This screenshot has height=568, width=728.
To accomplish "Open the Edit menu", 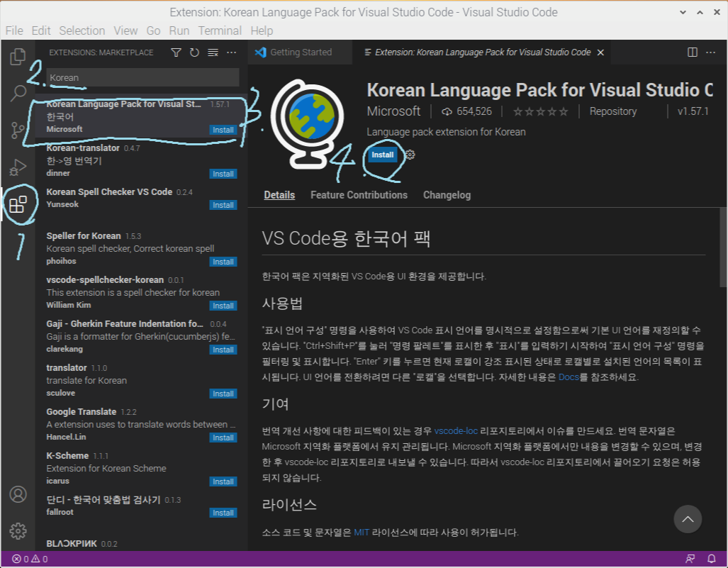I will pos(41,30).
